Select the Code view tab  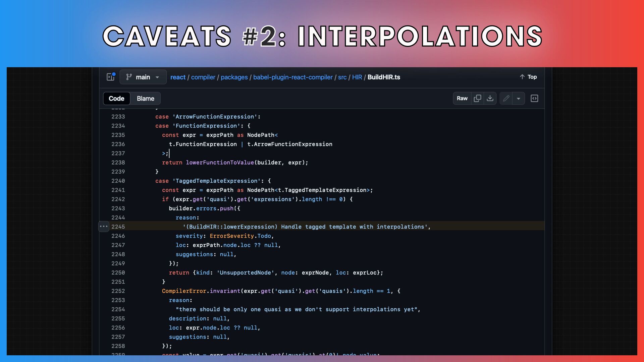pyautogui.click(x=116, y=99)
